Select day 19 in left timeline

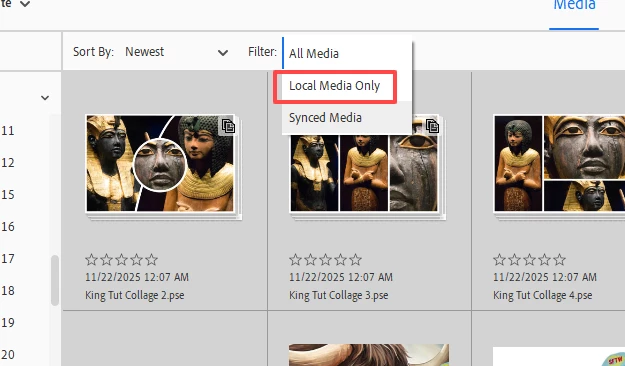click(x=8, y=323)
